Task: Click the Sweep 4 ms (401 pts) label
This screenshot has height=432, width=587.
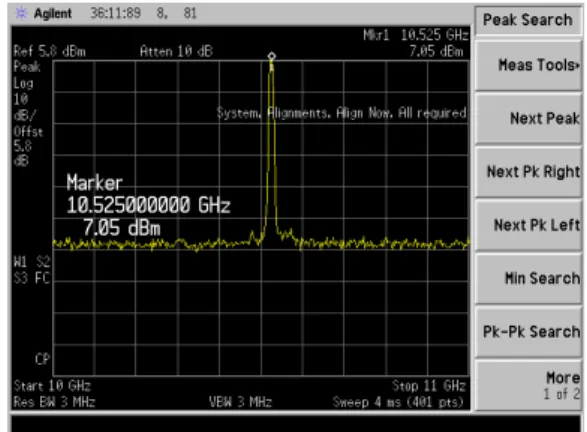Action: pos(398,402)
